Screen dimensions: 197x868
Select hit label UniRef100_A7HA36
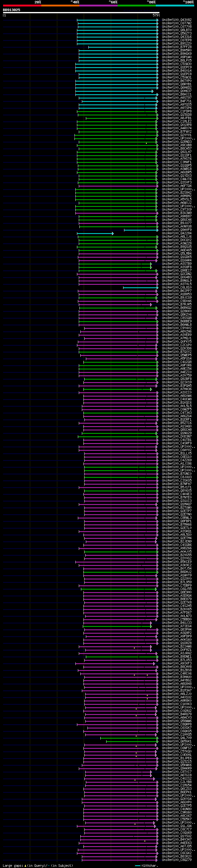pos(177,389)
